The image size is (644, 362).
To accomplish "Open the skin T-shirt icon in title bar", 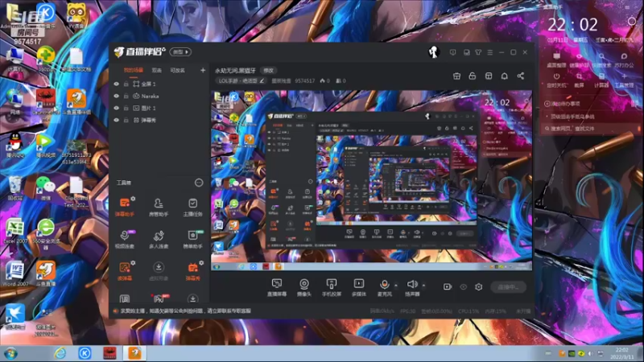I will [478, 52].
